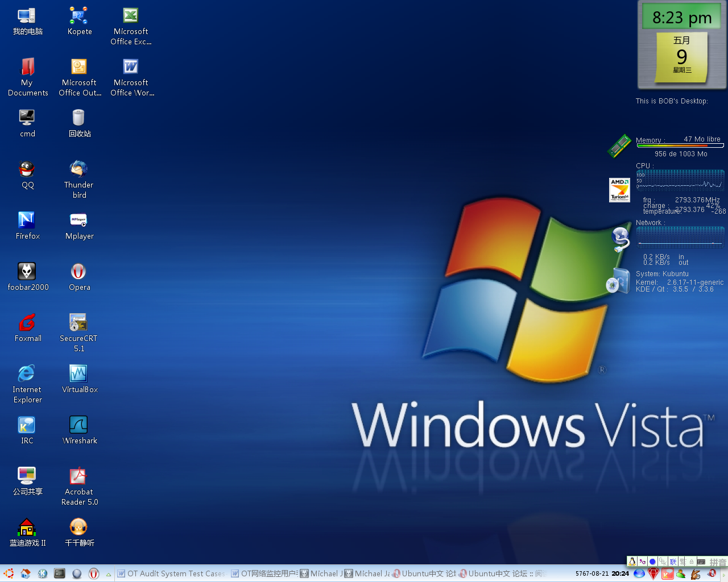This screenshot has width=728, height=582.
Task: Click the AMD Turion CPU badge icon
Action: point(619,190)
